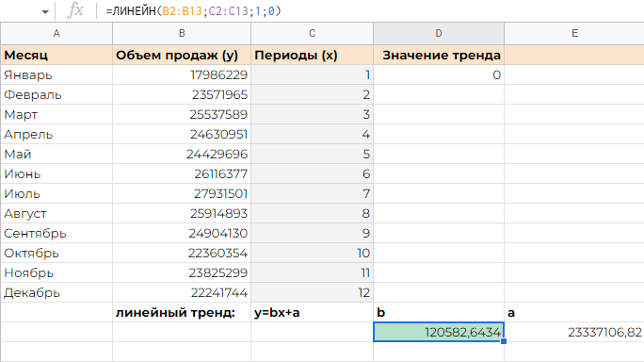Click the 'Значение тренда' header cell
The width and height of the screenshot is (644, 362).
tap(439, 55)
